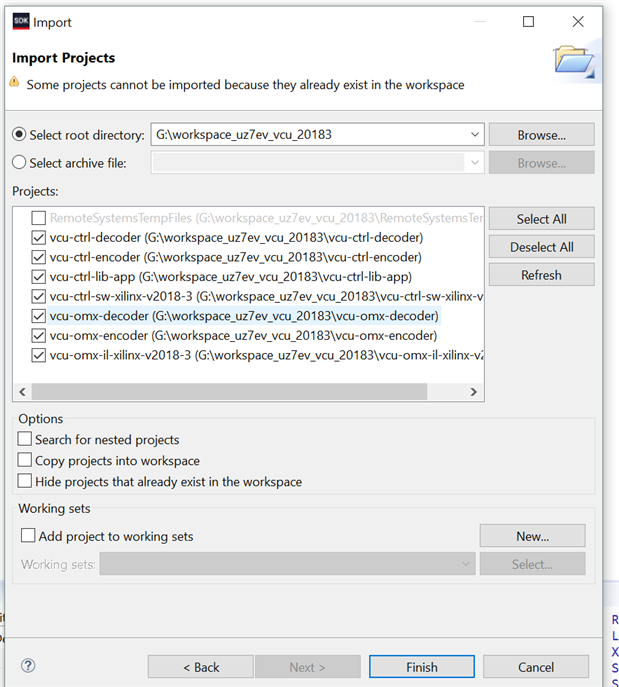Click the Working sets combo box
This screenshot has width=619, height=687.
click(x=287, y=563)
